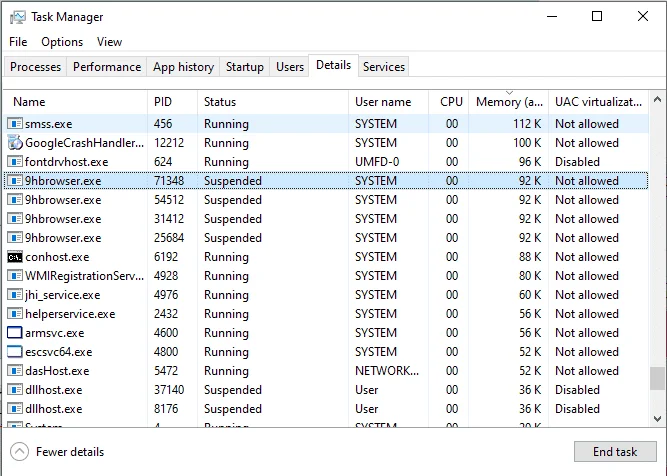Sort by the PID column header
Viewport: 667px width, 476px height.
[x=172, y=102]
